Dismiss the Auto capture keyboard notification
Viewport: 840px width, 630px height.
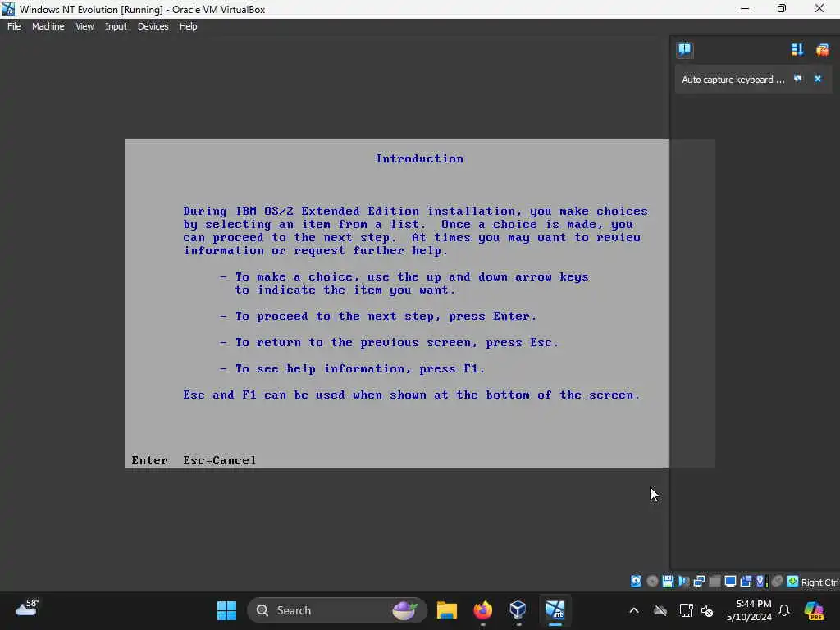point(818,79)
